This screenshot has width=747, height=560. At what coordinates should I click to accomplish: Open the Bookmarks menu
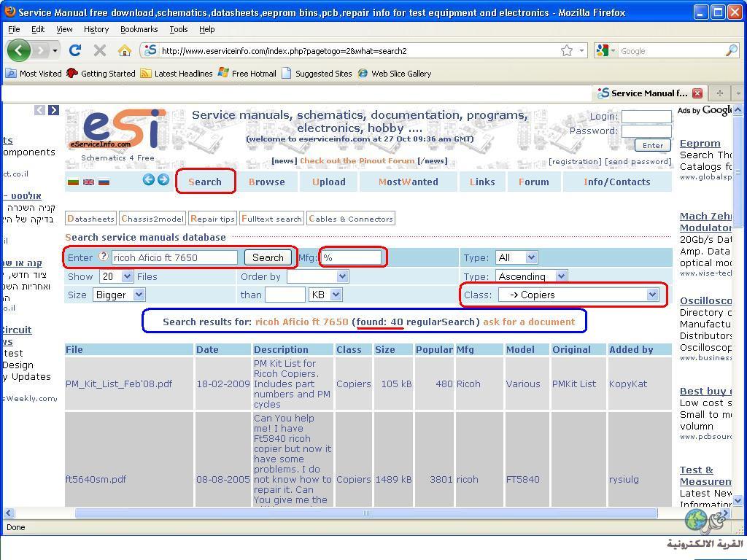tap(139, 29)
